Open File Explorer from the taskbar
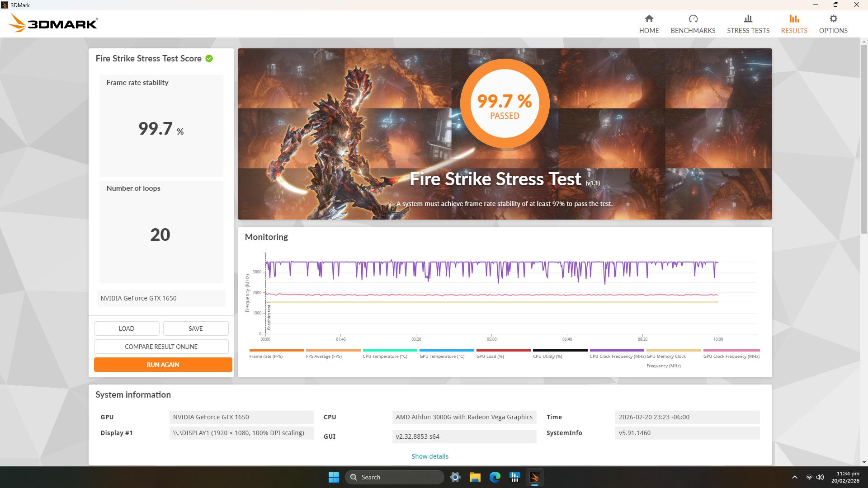The image size is (868, 488). pos(475,477)
